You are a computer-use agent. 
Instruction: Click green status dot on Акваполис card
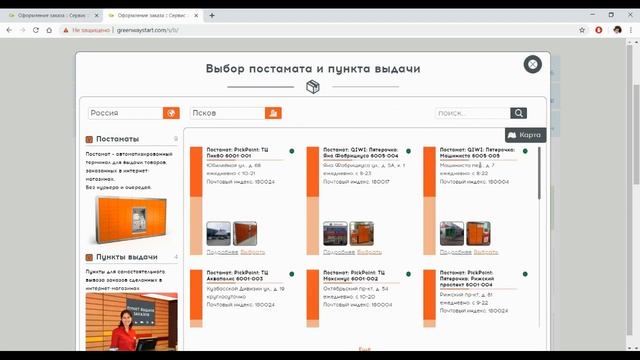coord(292,274)
